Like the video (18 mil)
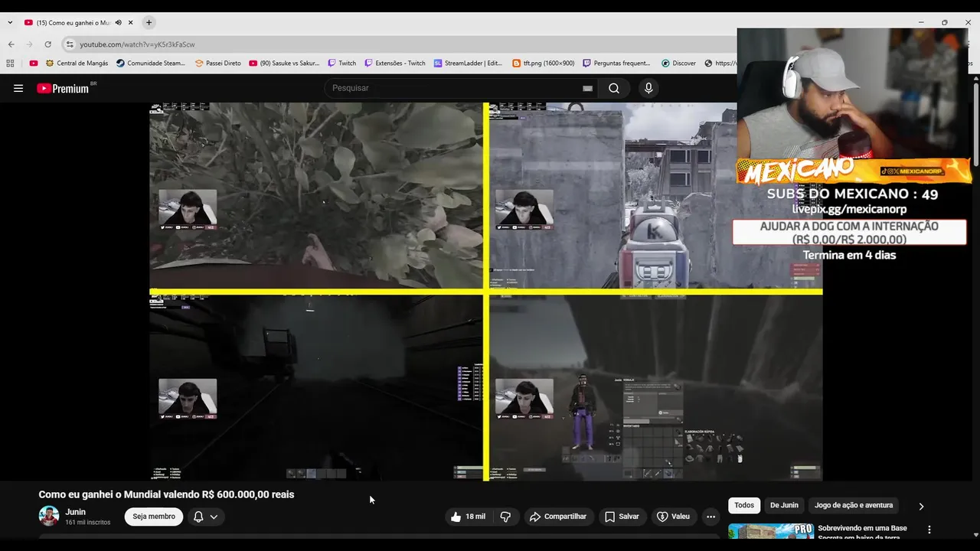This screenshot has height=551, width=980. (468, 517)
